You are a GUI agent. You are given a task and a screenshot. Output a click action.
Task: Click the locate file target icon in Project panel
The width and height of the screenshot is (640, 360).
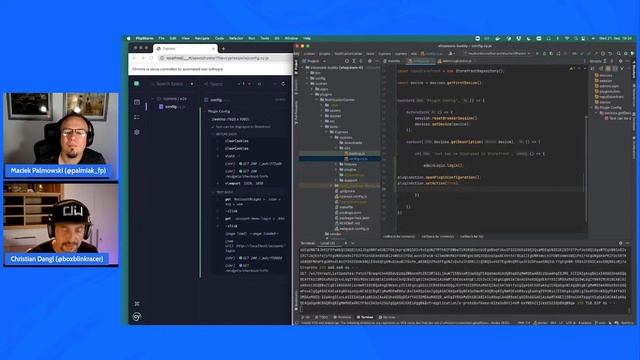point(347,61)
